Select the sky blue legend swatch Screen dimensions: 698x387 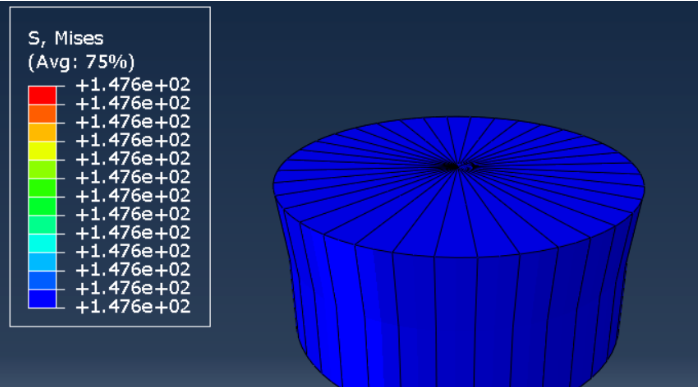coord(42,262)
